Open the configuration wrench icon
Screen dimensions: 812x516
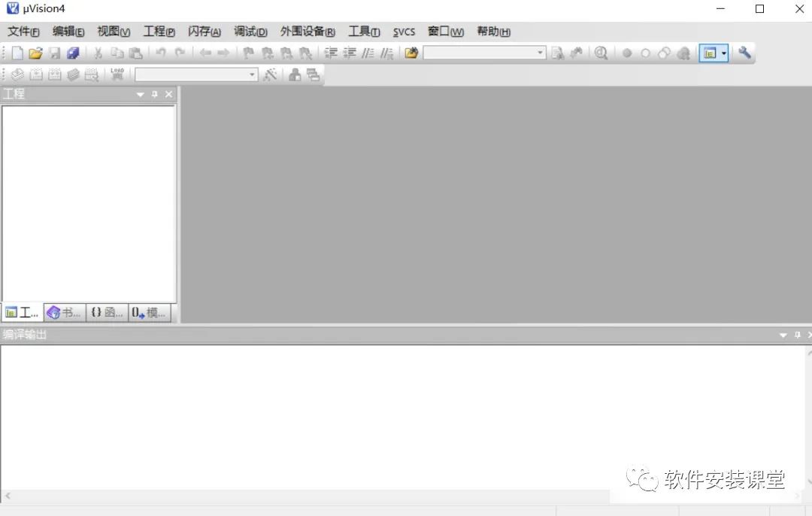pyautogui.click(x=744, y=53)
